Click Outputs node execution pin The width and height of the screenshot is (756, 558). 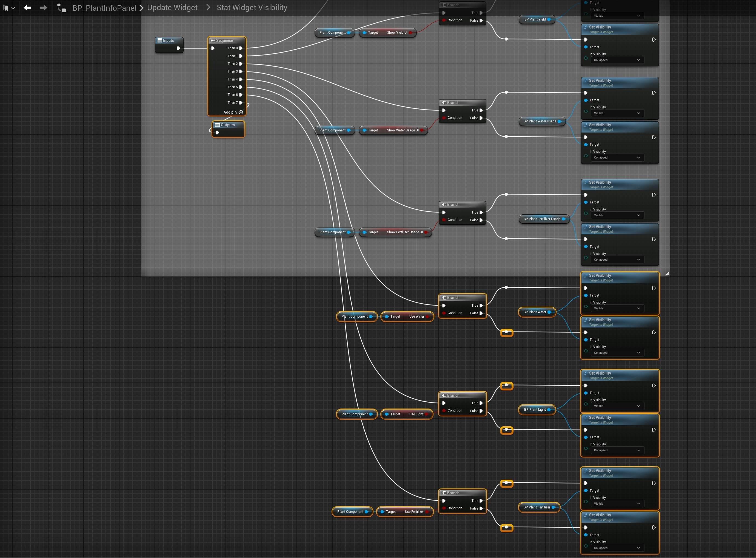point(217,133)
